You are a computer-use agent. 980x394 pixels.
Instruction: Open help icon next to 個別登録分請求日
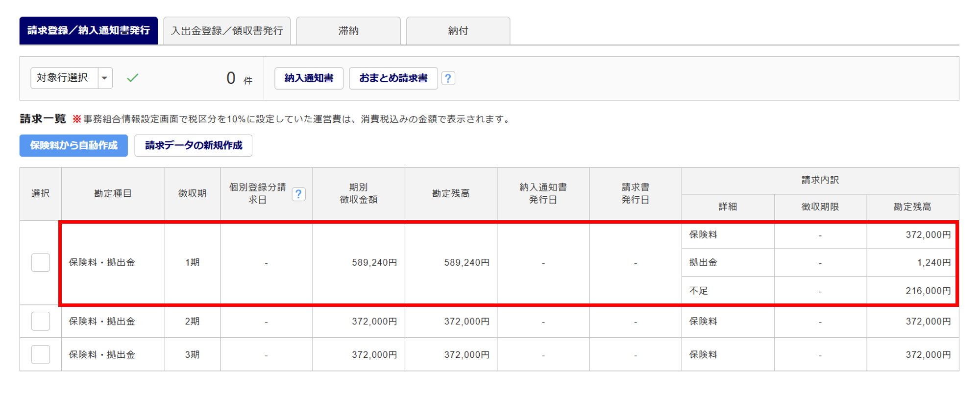(298, 194)
